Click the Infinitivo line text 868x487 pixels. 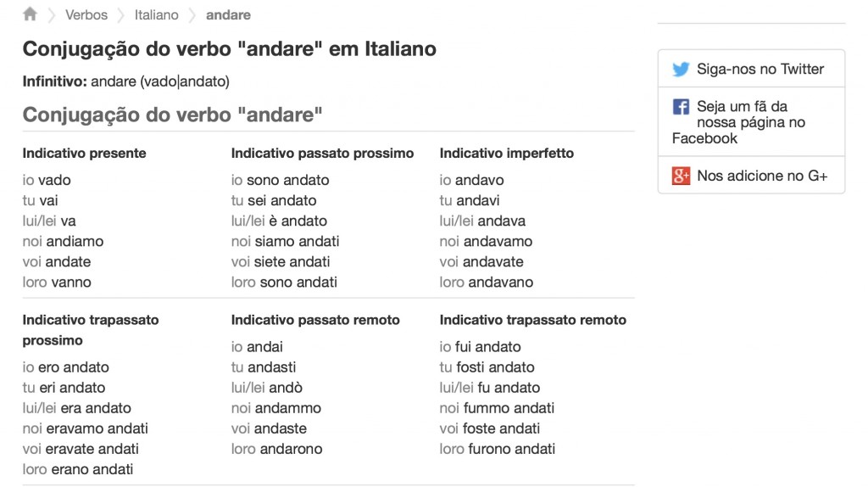(125, 82)
